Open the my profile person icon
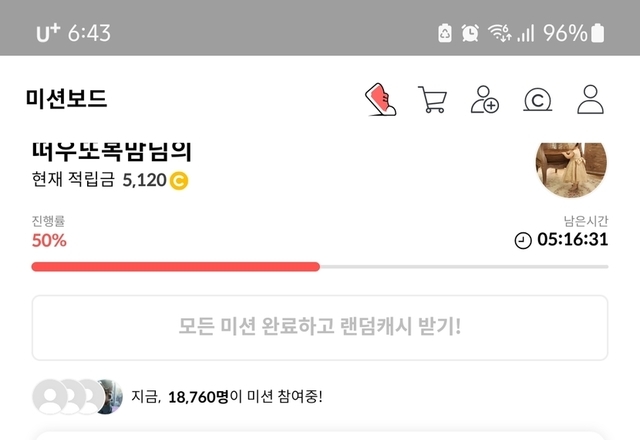The image size is (640, 440). click(x=590, y=99)
